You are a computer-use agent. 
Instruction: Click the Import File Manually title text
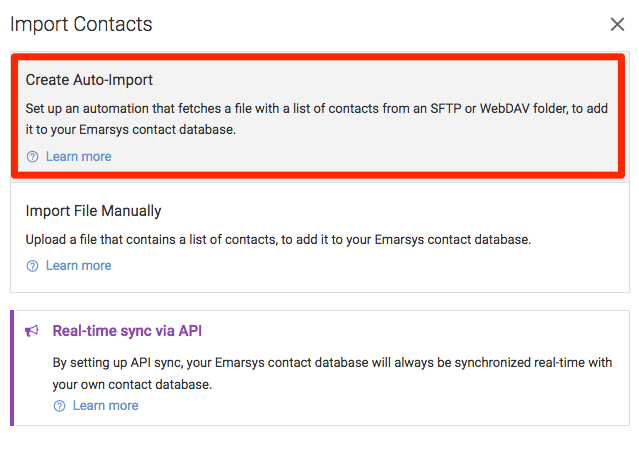[x=93, y=211]
